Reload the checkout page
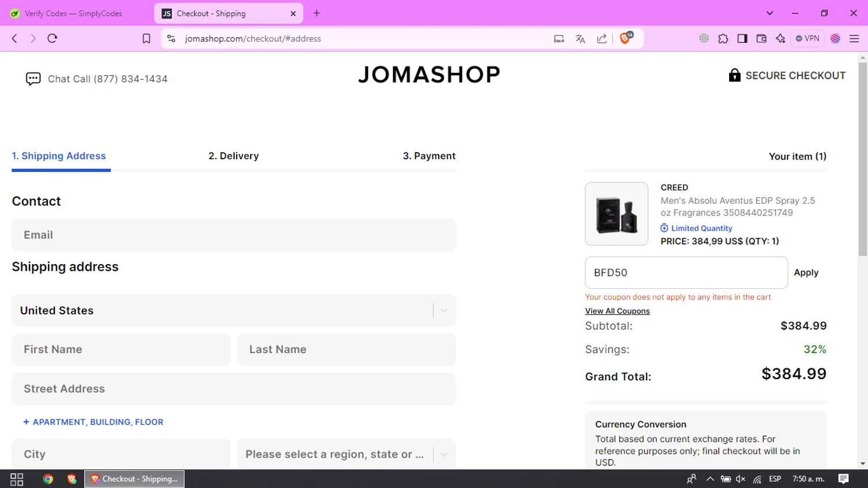 click(52, 38)
